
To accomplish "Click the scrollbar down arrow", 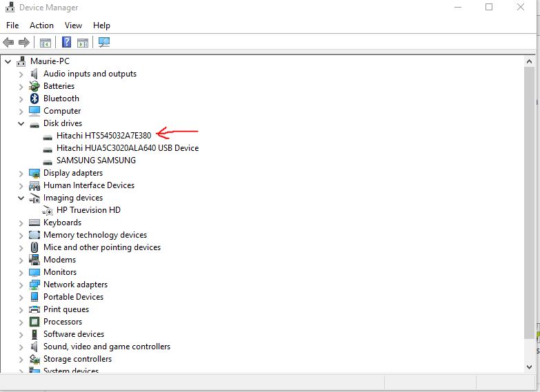I will [x=530, y=367].
